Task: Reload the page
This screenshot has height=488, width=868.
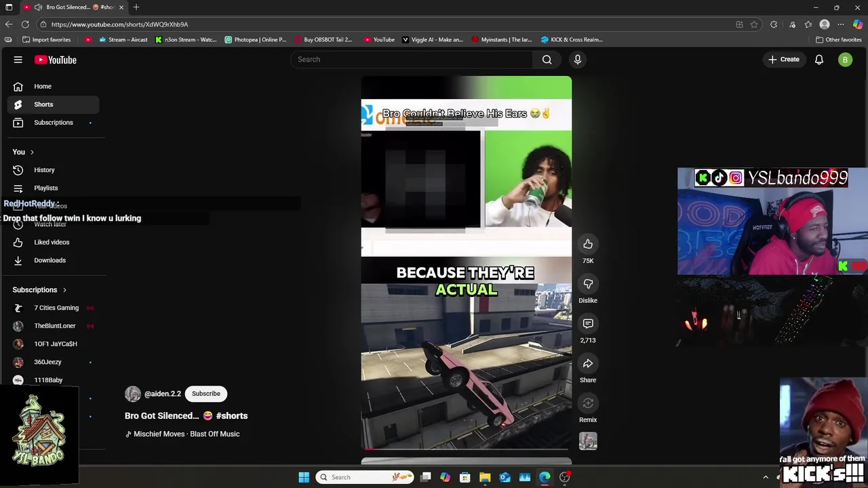Action: (25, 24)
